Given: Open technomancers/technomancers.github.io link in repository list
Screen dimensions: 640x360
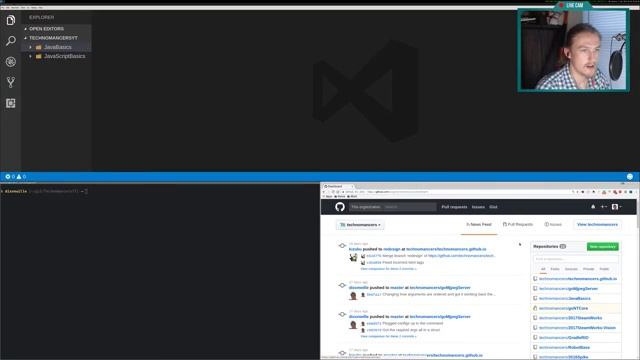Looking at the screenshot, I should click(578, 279).
